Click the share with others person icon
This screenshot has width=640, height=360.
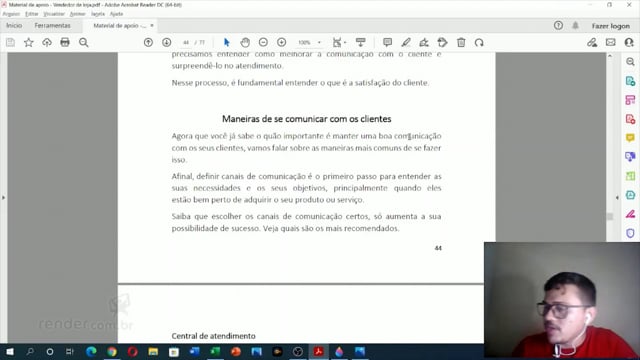tap(629, 42)
